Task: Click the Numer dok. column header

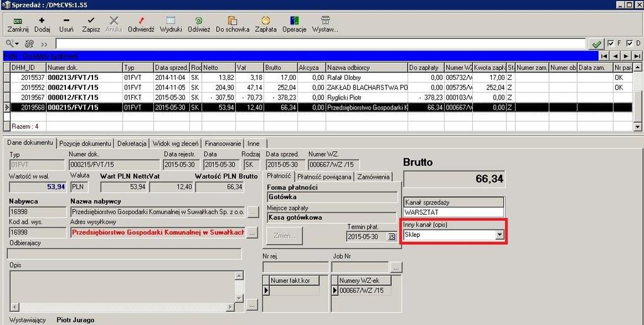Action: pyautogui.click(x=84, y=67)
